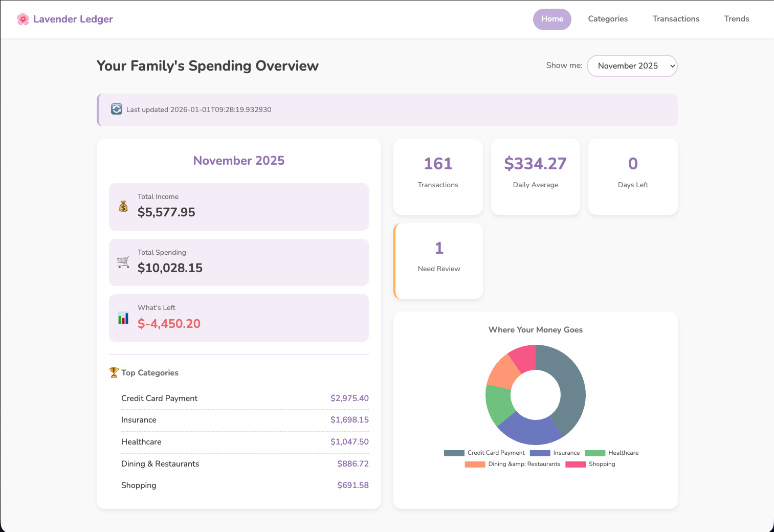Select the Dining & Restaurants category row
Viewport: 774px width, 532px height.
click(245, 464)
